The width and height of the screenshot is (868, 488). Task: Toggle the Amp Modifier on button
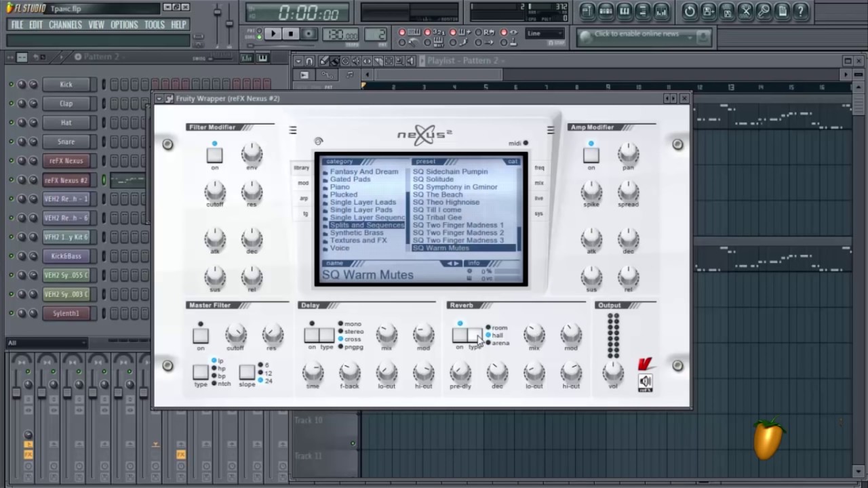pos(591,155)
